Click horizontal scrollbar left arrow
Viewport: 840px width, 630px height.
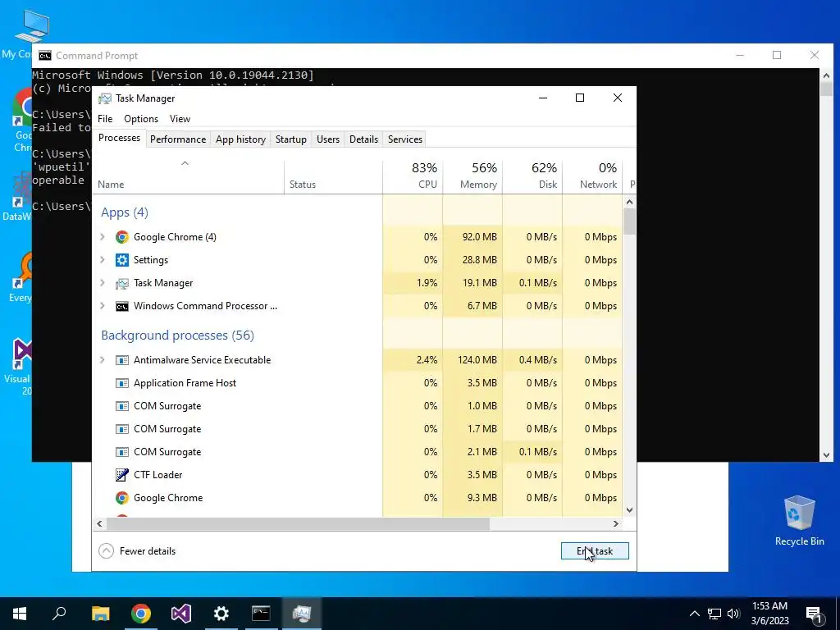pos(99,523)
